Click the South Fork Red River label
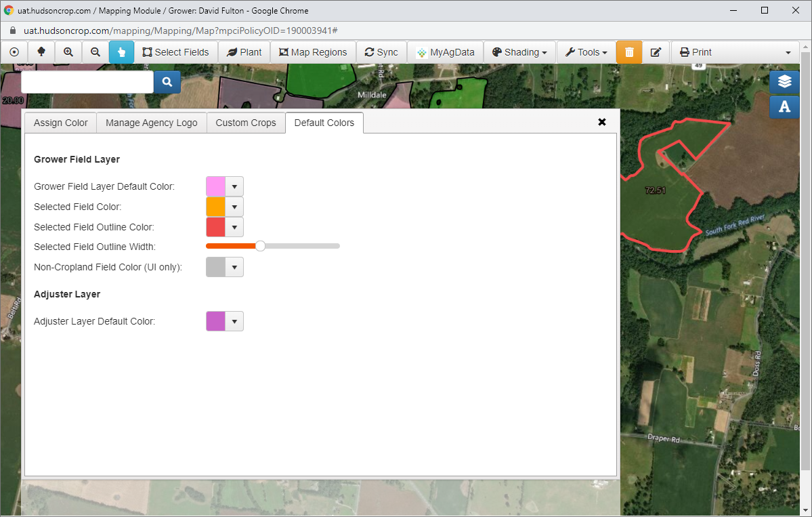Viewport: 812px width, 517px height. (735, 225)
